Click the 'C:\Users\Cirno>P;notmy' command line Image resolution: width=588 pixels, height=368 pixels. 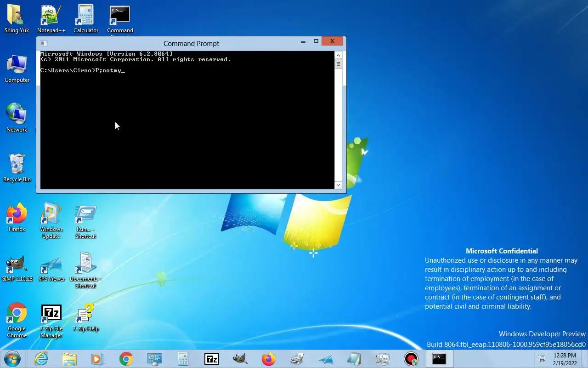point(83,70)
